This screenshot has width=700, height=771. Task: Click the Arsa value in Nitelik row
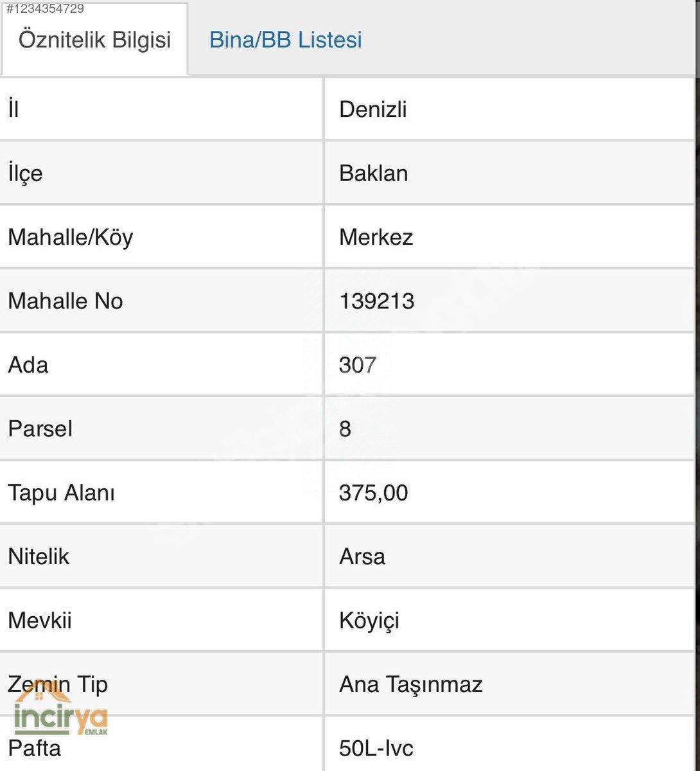362,556
